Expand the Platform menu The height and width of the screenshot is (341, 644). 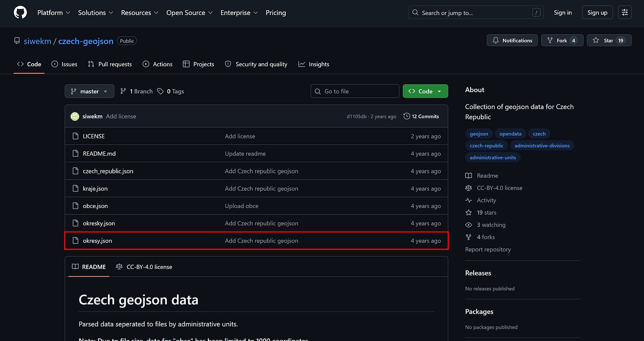(54, 13)
